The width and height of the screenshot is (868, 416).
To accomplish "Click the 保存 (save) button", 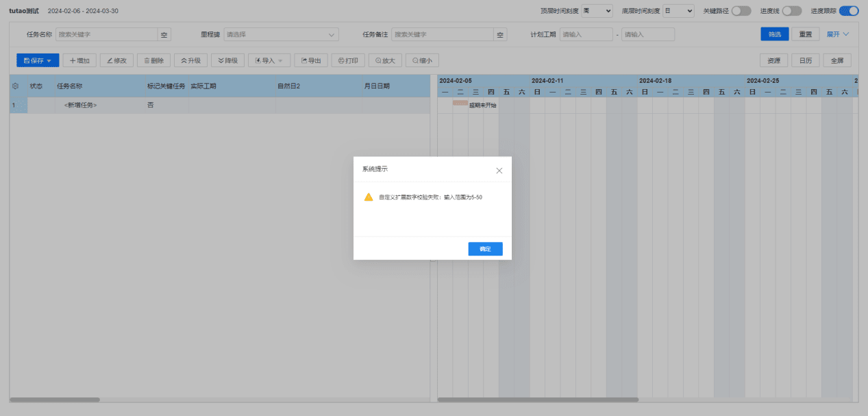I will point(38,60).
